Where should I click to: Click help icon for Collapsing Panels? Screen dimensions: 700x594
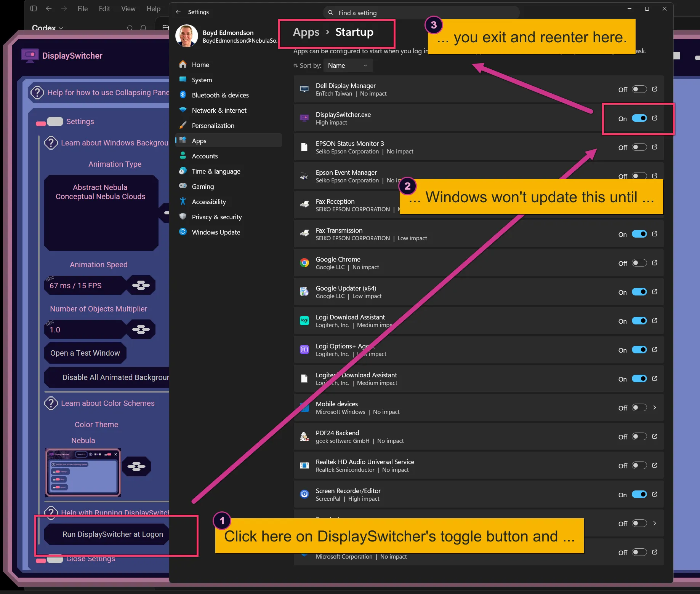(x=37, y=93)
